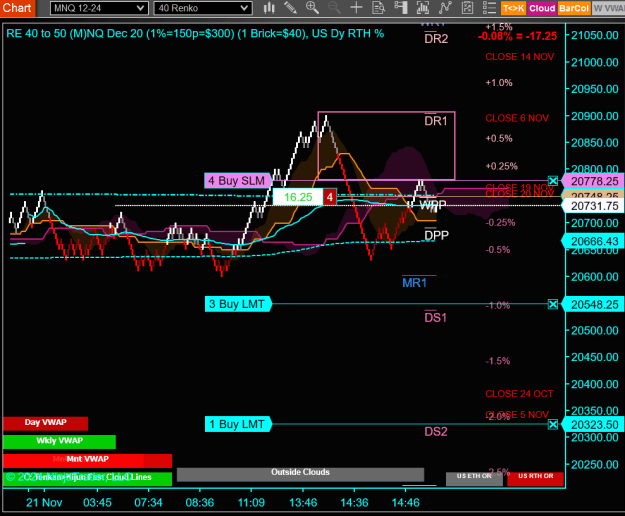Click the 20548.25 price axis marker
Screen dimensions: 625x516
coord(593,304)
